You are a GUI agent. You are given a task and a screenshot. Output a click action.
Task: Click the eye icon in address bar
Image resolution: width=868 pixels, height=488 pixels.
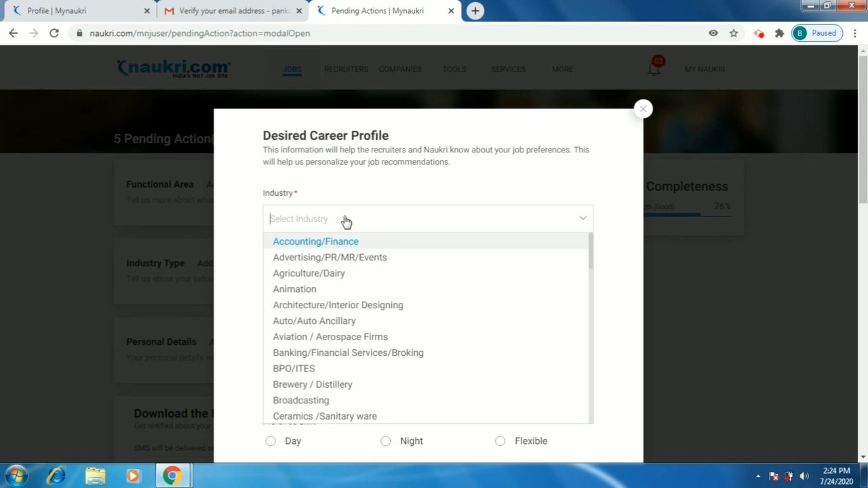click(x=713, y=33)
